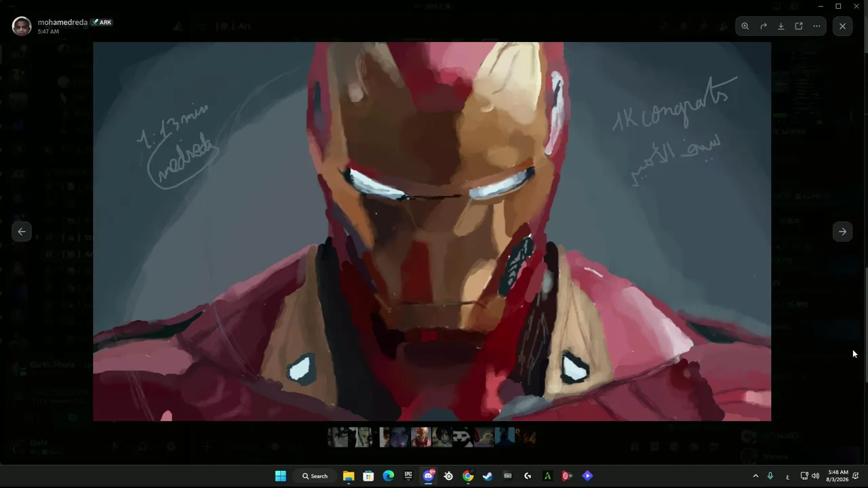Screen dimensions: 868x488
Task: Open the green A app in the taskbar
Action: 547,476
